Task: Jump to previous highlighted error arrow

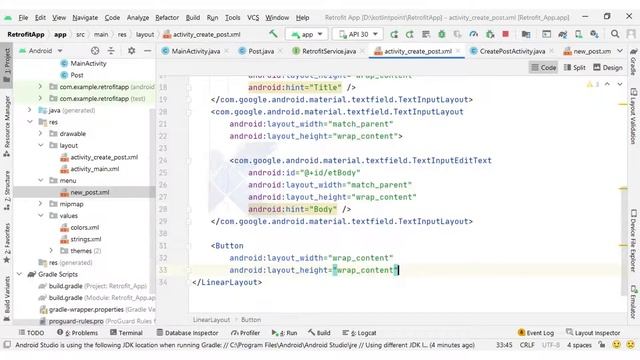Action: (x=607, y=84)
